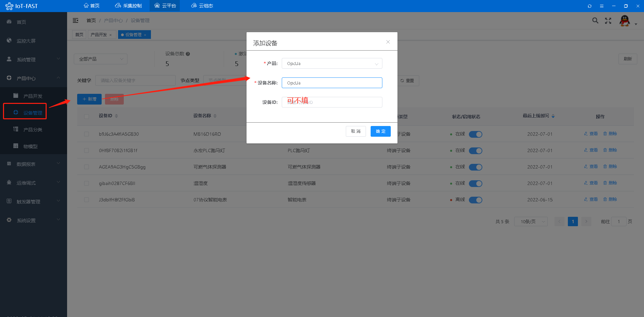The height and width of the screenshot is (317, 644).
Task: Toggle fullscreen with the expand icon
Action: (x=608, y=21)
